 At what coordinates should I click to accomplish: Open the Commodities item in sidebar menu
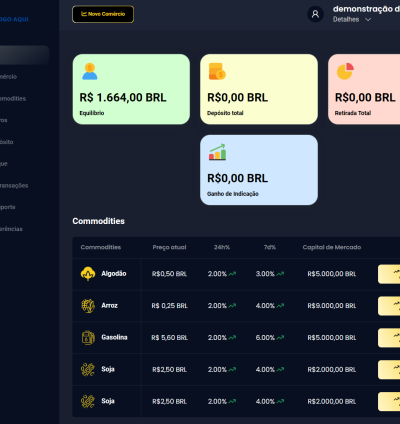[x=13, y=99]
